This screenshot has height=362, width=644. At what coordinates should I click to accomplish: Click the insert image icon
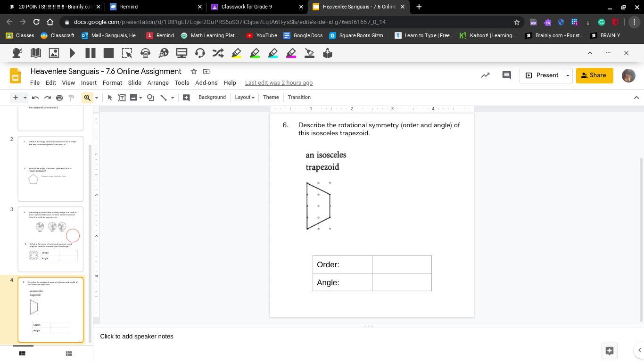133,98
